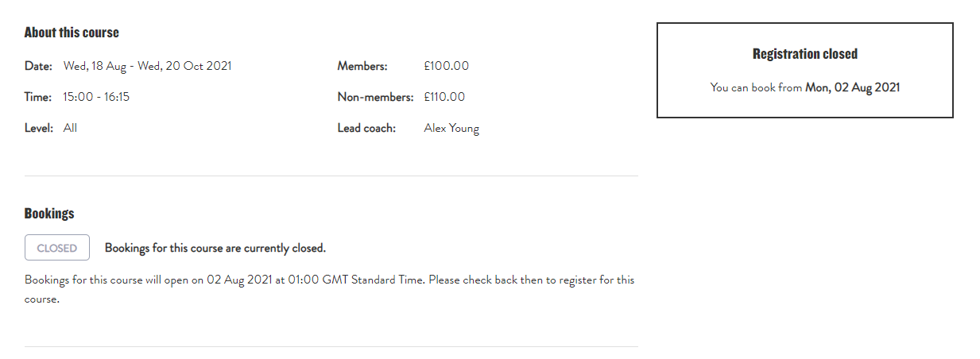This screenshot has width=980, height=359.
Task: Click the lead coach name Alex Young
Action: pos(451,128)
